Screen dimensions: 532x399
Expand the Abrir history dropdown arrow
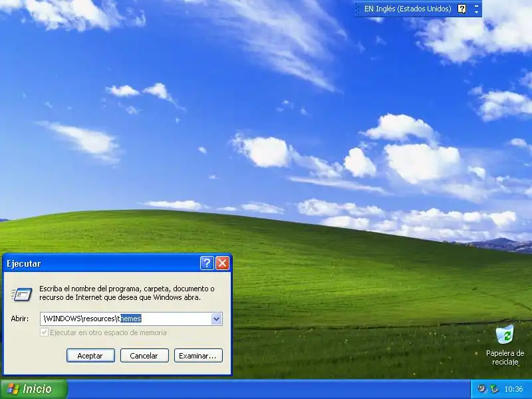(x=217, y=319)
